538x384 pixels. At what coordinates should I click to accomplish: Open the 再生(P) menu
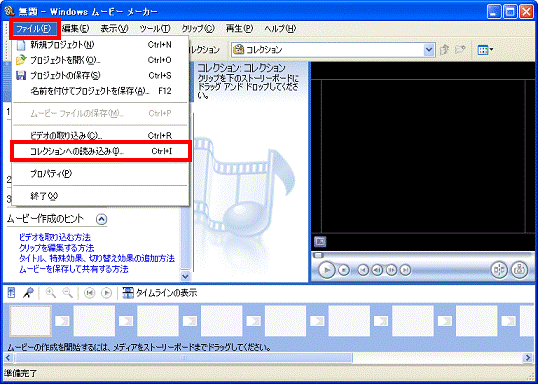coord(239,28)
